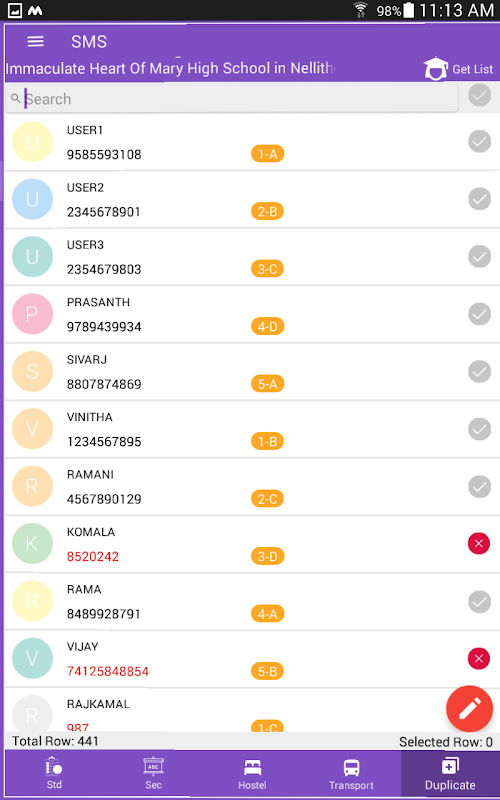Image resolution: width=500 pixels, height=800 pixels.
Task: Tap the red pencil edit floating button
Action: (x=469, y=708)
